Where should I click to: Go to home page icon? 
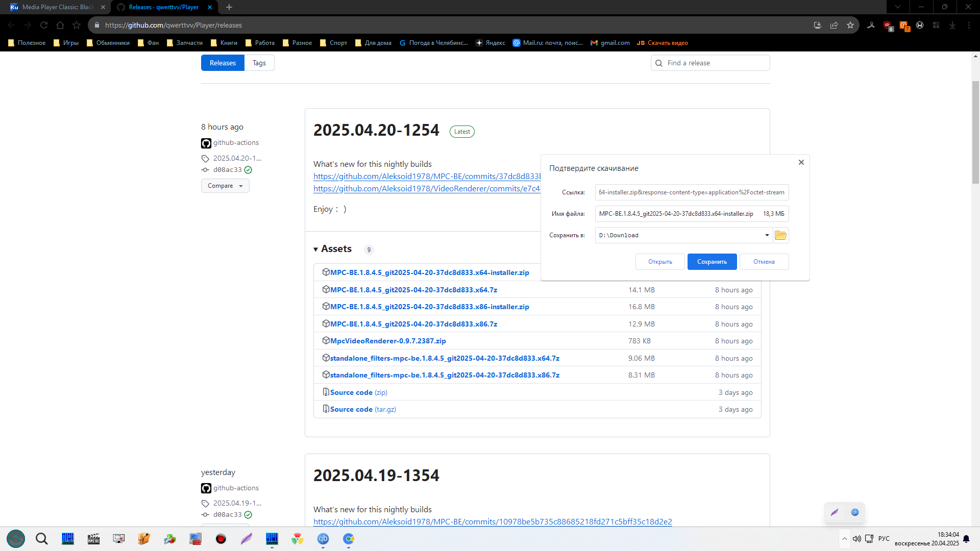click(x=60, y=25)
